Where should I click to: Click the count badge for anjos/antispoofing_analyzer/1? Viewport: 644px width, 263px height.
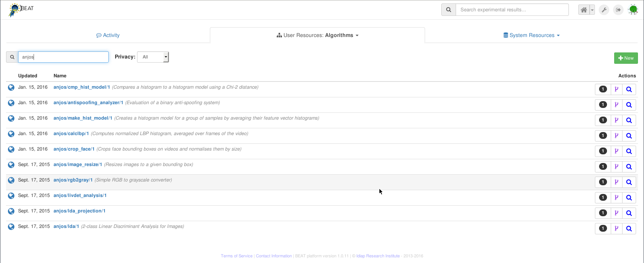pyautogui.click(x=603, y=105)
